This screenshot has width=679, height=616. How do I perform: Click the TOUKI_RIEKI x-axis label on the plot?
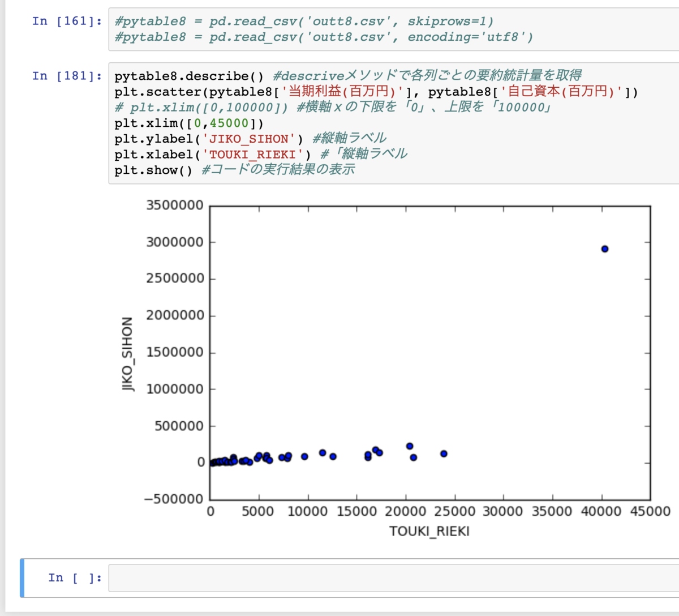pos(429,532)
